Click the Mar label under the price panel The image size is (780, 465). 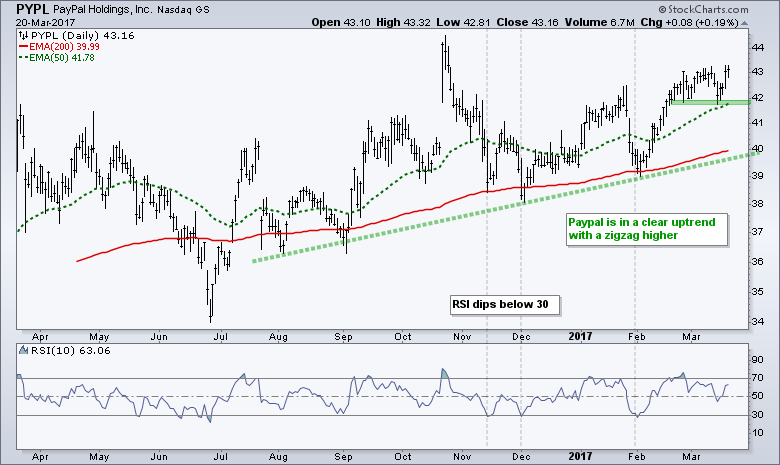click(x=691, y=337)
